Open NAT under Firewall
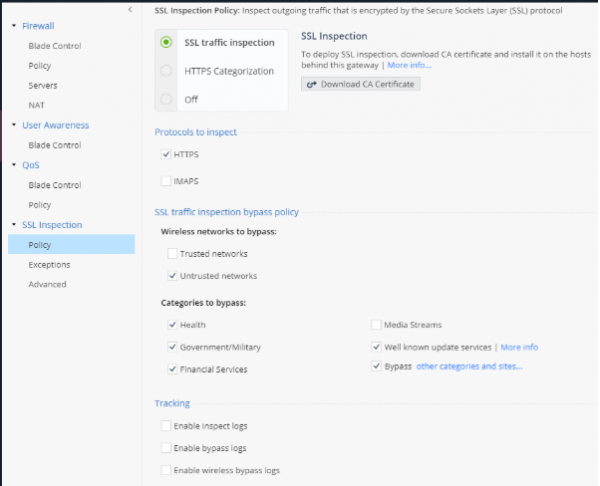Screen dimensions: 600x486 click(x=37, y=104)
